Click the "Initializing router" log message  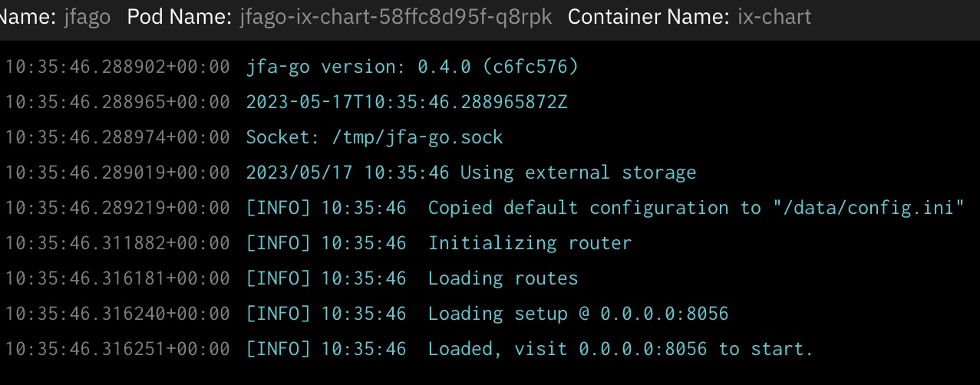pyautogui.click(x=530, y=243)
